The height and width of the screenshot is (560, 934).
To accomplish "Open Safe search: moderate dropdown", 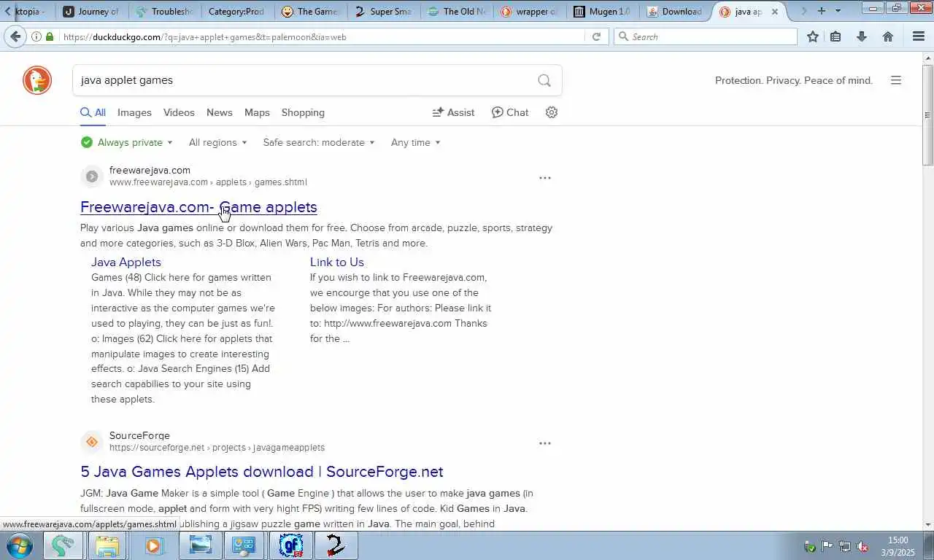I will point(319,143).
